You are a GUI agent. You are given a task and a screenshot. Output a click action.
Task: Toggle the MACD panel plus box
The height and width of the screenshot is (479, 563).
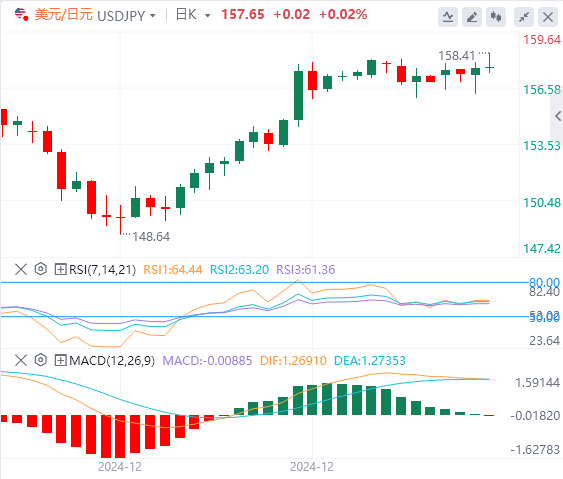tap(60, 360)
